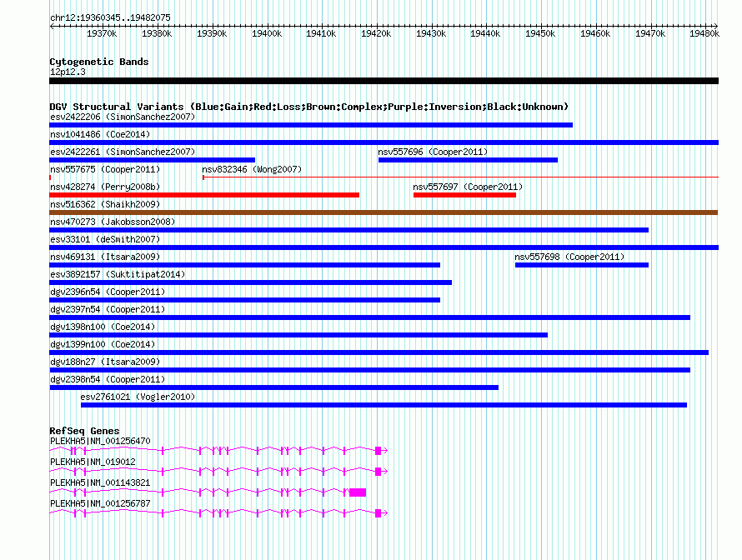742x560 pixels.
Task: Select the blue nsv470273 variant bar
Action: point(348,230)
